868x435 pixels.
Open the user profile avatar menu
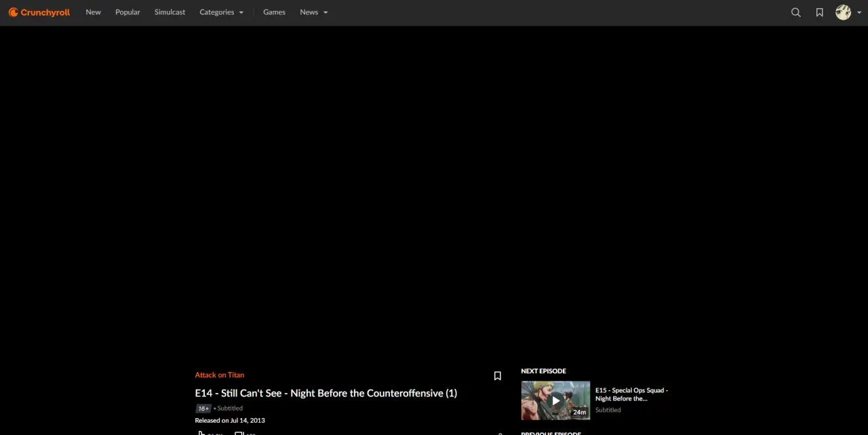[x=848, y=12]
